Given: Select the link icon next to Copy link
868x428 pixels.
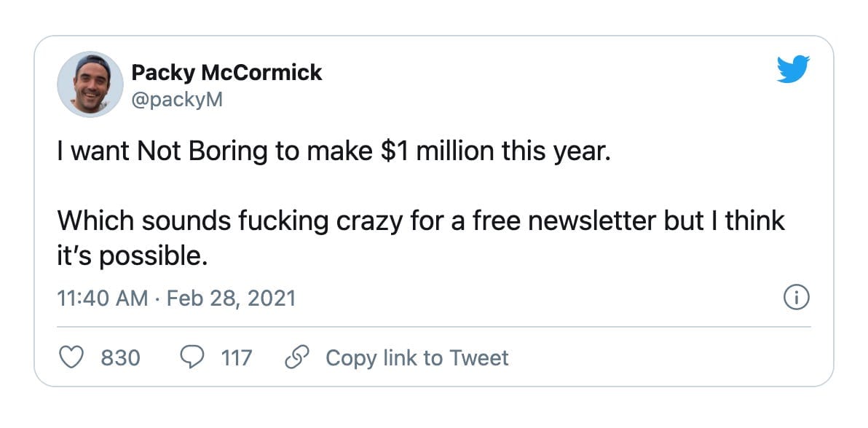Looking at the screenshot, I should pyautogui.click(x=296, y=357).
